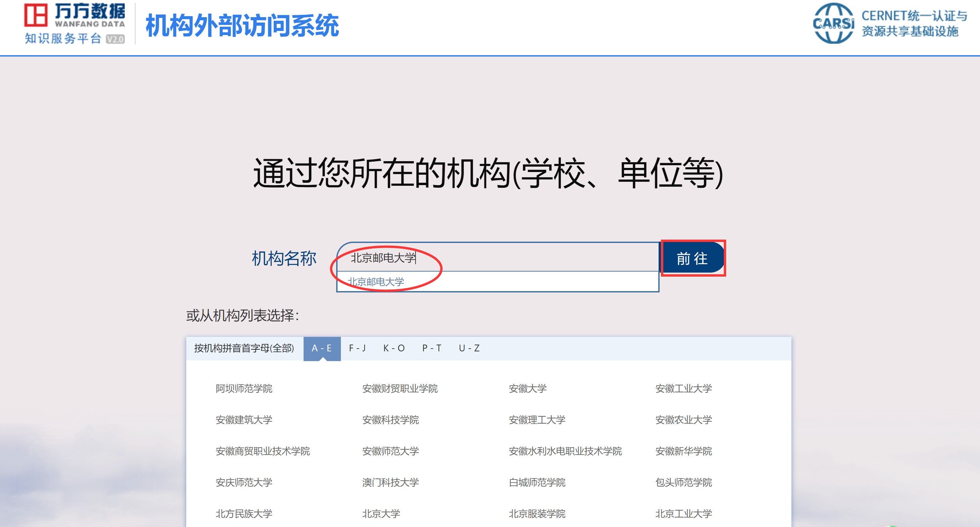Select 北京大学 in institution list
The width and height of the screenshot is (980, 527).
pos(381,513)
